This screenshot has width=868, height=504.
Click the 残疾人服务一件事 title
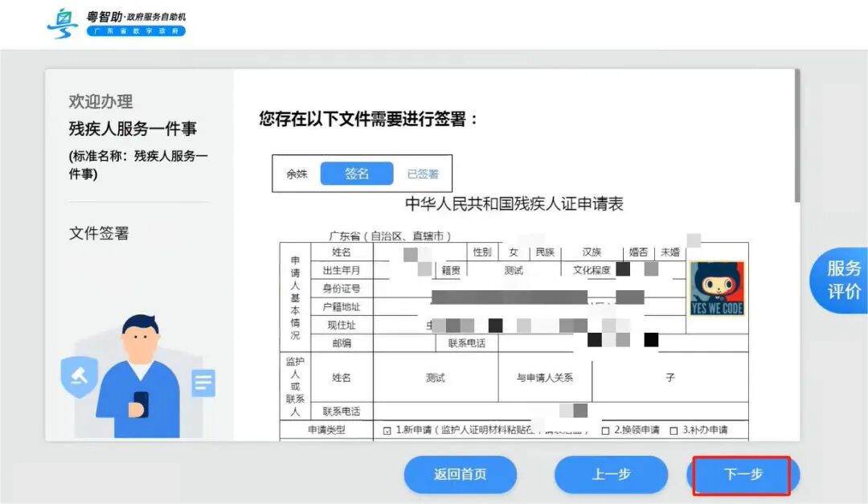coord(133,129)
